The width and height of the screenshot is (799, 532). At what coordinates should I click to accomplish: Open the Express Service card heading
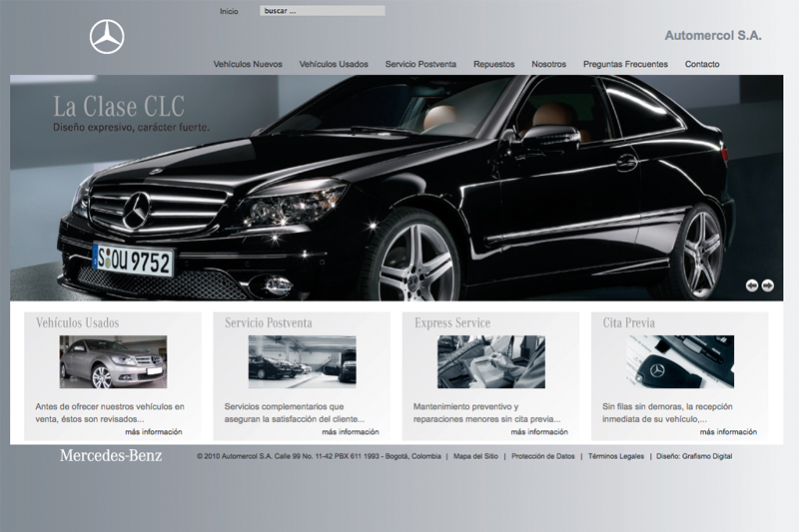(452, 322)
